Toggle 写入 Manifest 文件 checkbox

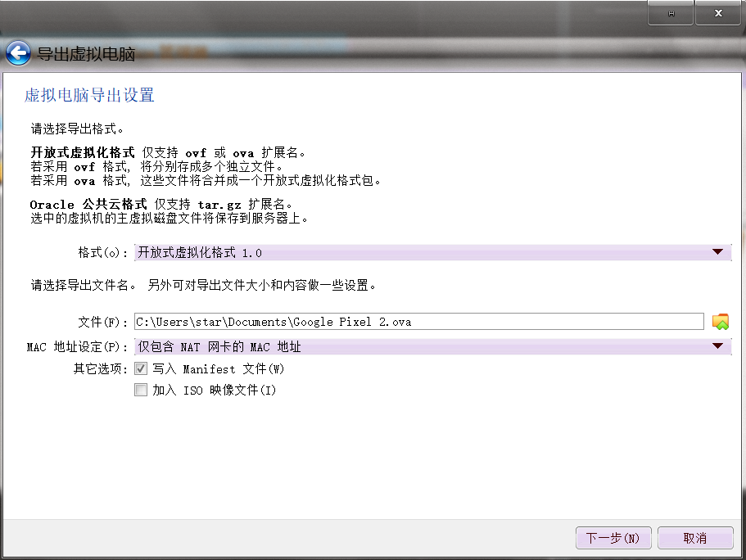pyautogui.click(x=141, y=369)
